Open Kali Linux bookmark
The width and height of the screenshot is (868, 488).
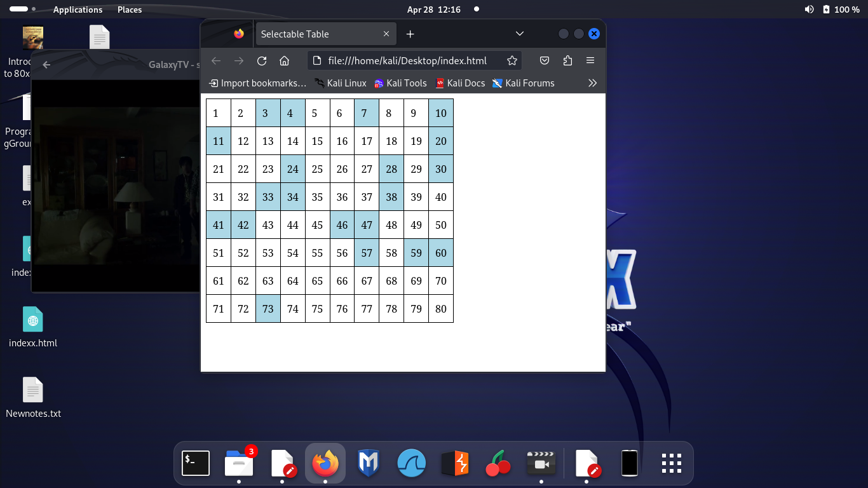point(341,83)
